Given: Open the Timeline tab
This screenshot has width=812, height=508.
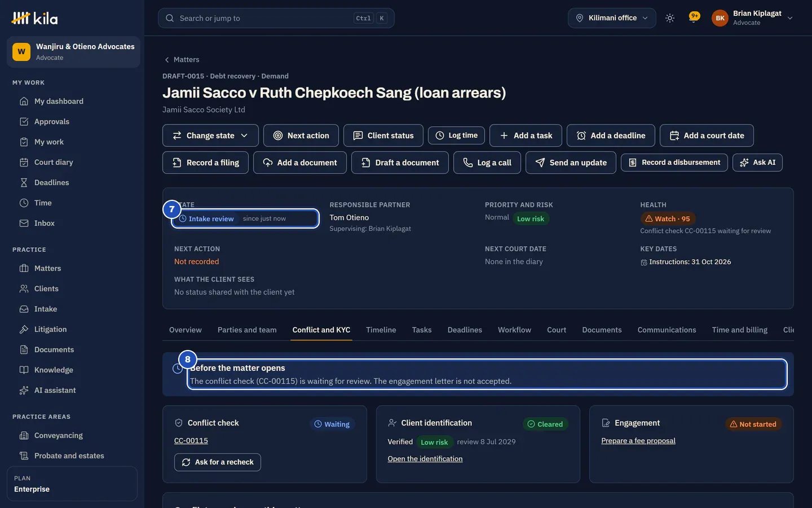Looking at the screenshot, I should tap(381, 330).
